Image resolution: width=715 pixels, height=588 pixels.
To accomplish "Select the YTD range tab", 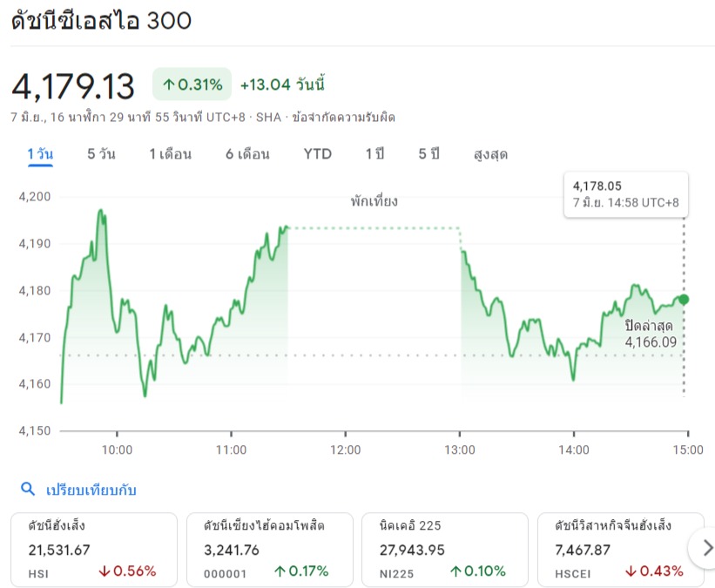I will 318,154.
